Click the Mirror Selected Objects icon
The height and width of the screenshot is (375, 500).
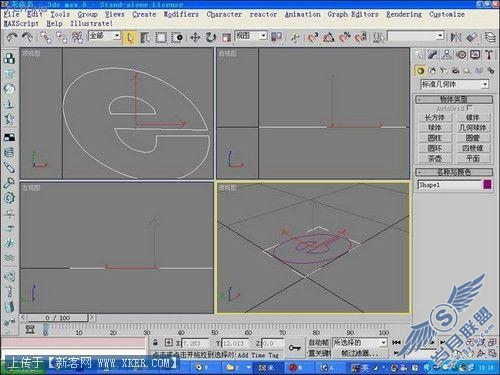coord(455,37)
